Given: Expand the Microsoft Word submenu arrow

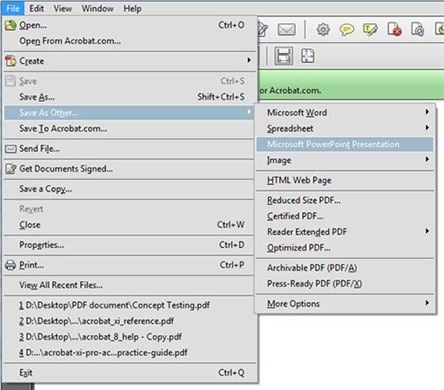Looking at the screenshot, I should [427, 112].
